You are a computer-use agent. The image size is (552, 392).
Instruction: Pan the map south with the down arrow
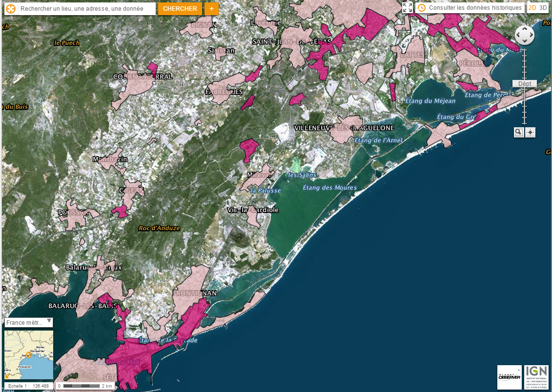(x=525, y=41)
